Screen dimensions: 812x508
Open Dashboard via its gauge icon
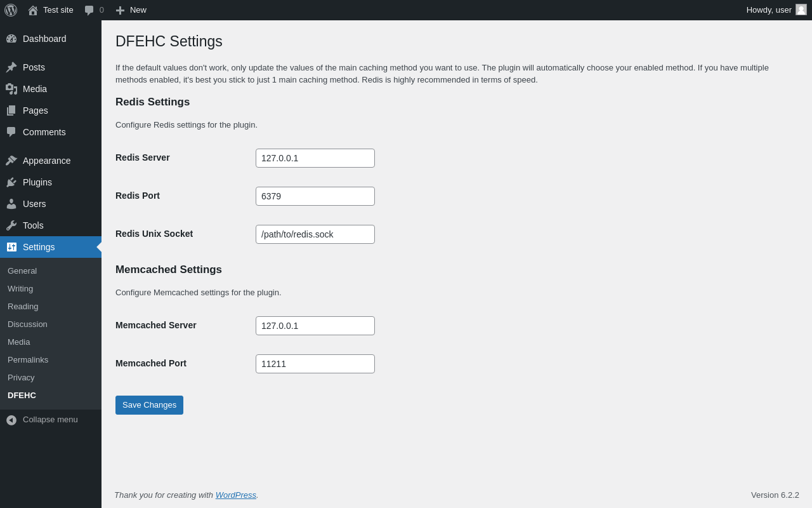11,39
